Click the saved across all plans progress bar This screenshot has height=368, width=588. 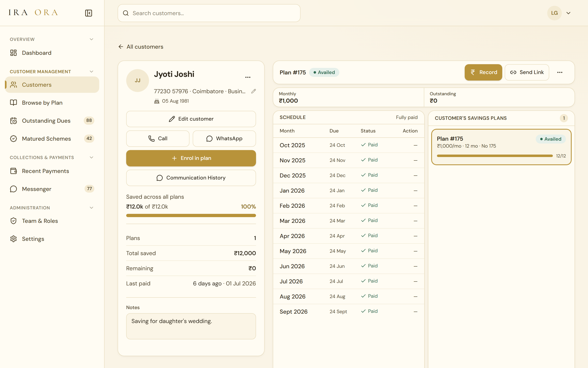pos(191,215)
